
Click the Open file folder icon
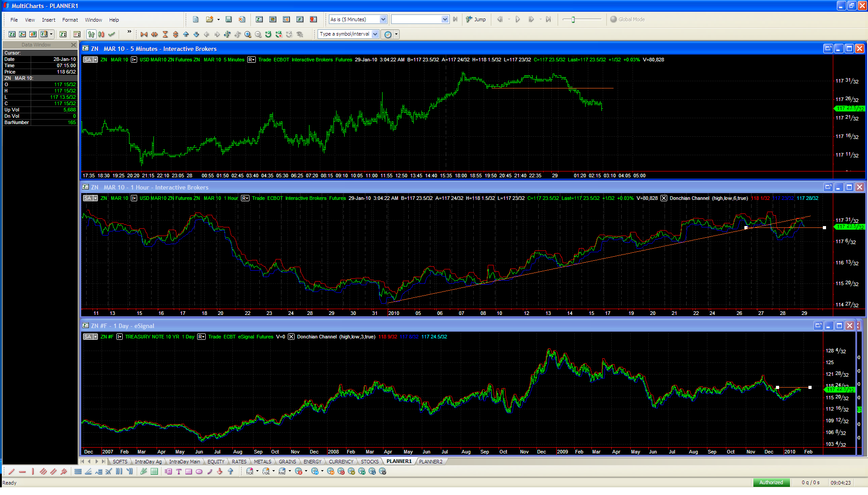(209, 19)
